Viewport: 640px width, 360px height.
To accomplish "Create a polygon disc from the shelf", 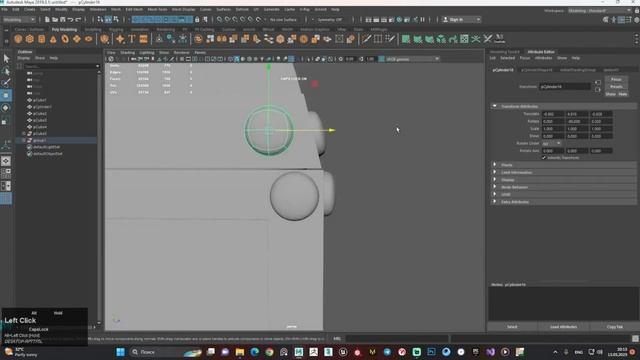I will click(x=89, y=39).
